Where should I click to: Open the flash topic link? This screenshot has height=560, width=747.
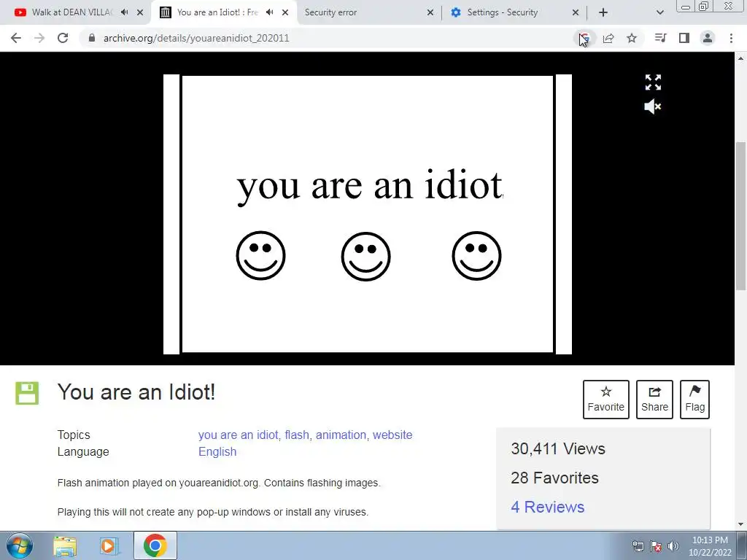click(297, 435)
